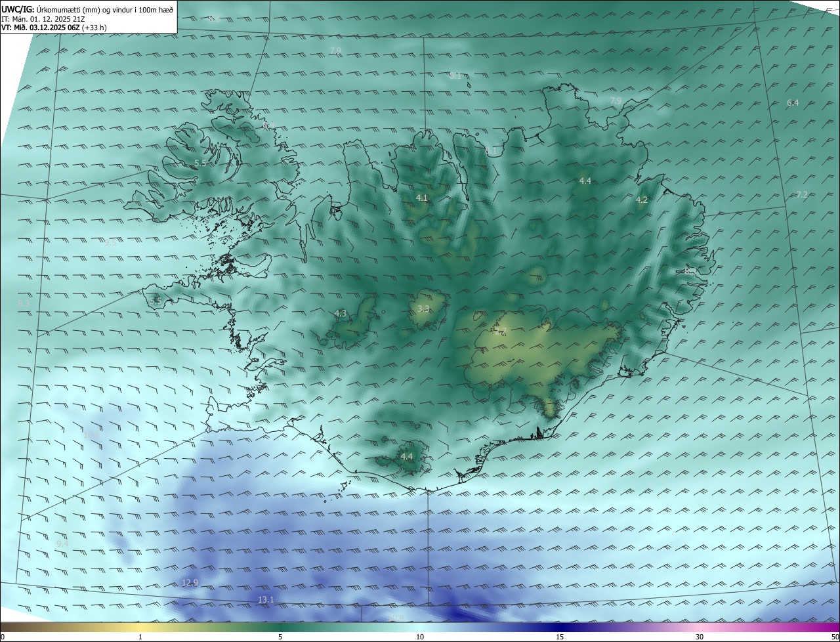The height and width of the screenshot is (642, 840).
Task: Click the 4.2 value label
Action: tap(642, 200)
